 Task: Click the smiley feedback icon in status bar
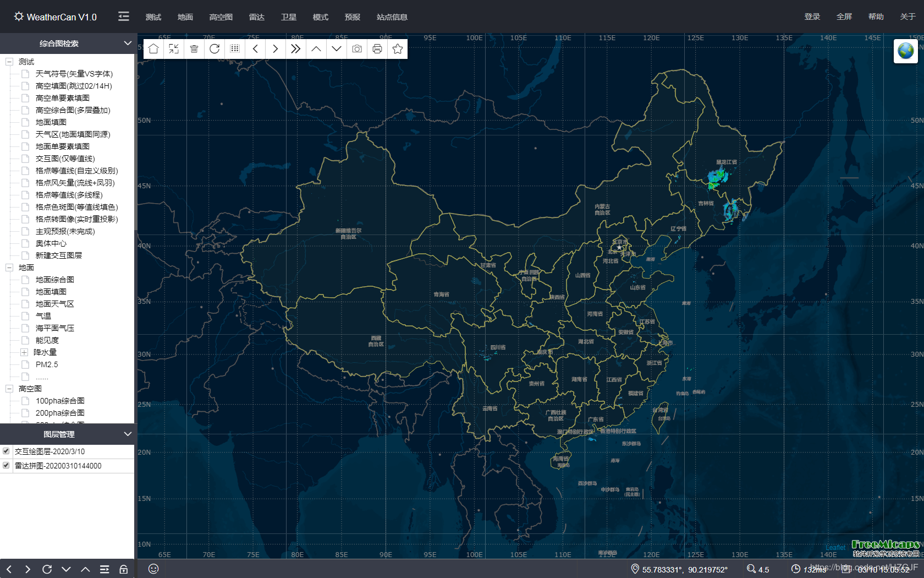click(x=153, y=569)
